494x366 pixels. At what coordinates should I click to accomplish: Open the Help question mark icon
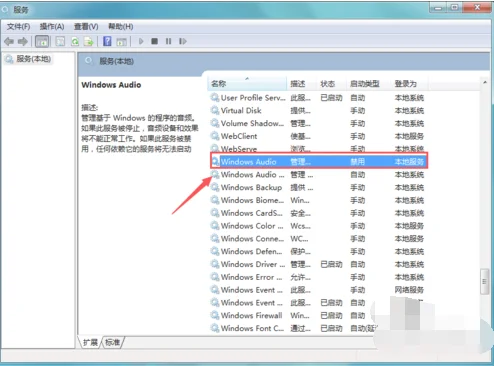pyautogui.click(x=107, y=41)
